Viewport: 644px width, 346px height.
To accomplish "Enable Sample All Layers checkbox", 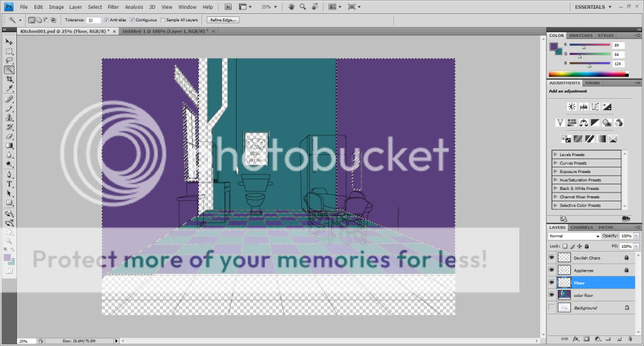I will coord(163,20).
